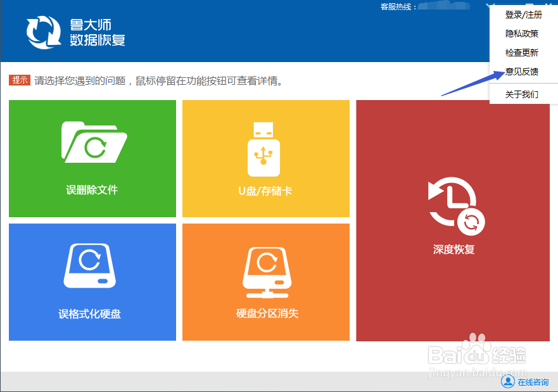Click the network partition disk icon

pyautogui.click(x=267, y=272)
